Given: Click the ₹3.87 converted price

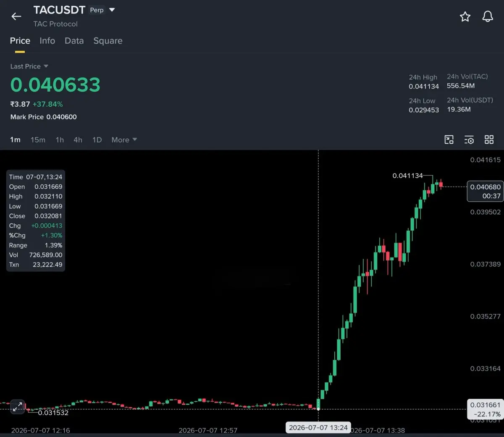Looking at the screenshot, I should click(x=20, y=104).
